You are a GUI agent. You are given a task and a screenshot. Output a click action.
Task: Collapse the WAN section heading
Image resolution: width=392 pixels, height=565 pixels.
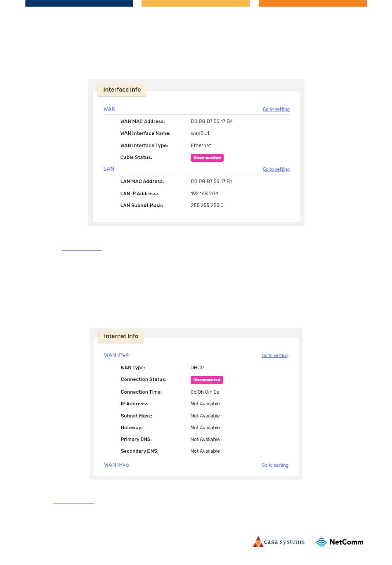pos(109,109)
